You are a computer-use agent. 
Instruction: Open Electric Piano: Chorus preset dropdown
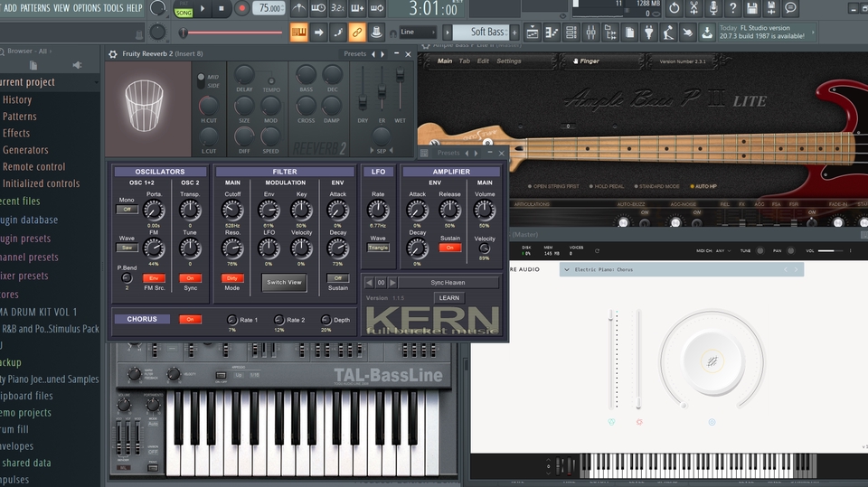682,269
